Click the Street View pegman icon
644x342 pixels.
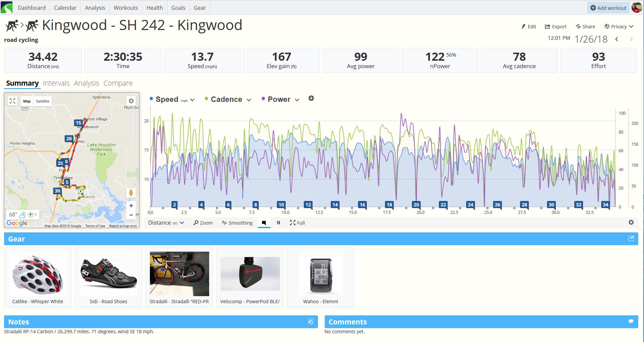pyautogui.click(x=131, y=193)
